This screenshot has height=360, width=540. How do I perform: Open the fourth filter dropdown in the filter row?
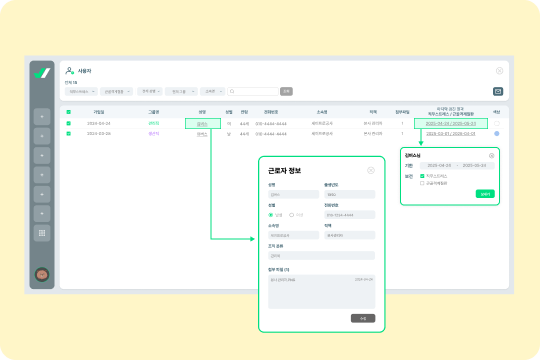[181, 91]
